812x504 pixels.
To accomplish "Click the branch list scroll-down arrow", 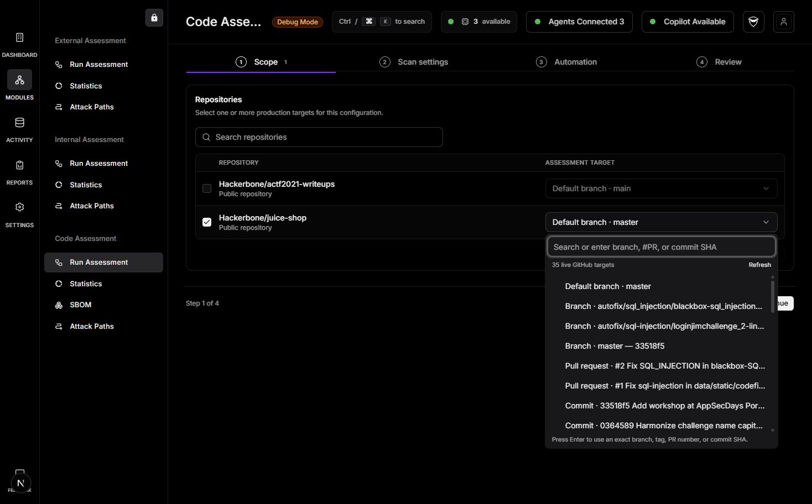I will tap(773, 431).
